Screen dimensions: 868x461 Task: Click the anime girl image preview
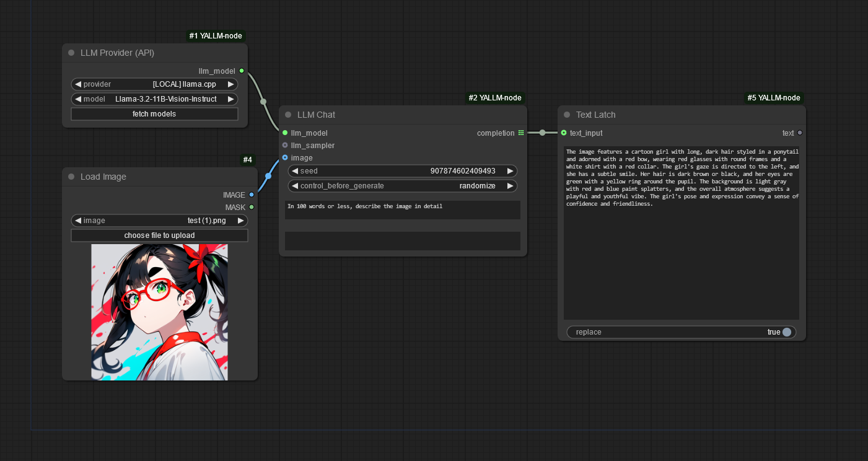tap(160, 312)
